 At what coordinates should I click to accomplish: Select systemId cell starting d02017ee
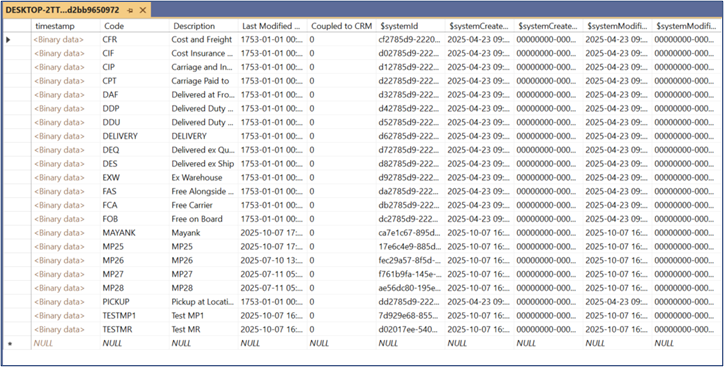[411, 330]
